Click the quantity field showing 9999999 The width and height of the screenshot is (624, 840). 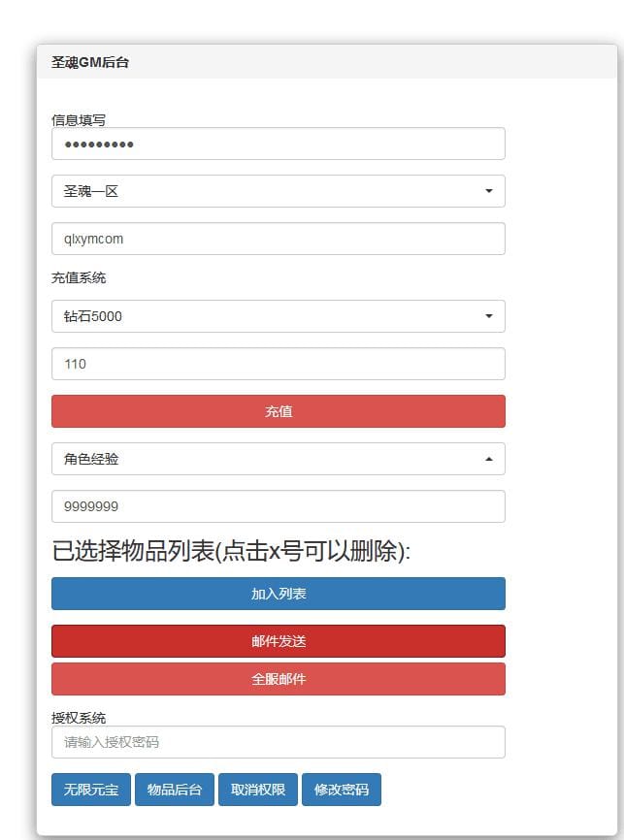(278, 506)
